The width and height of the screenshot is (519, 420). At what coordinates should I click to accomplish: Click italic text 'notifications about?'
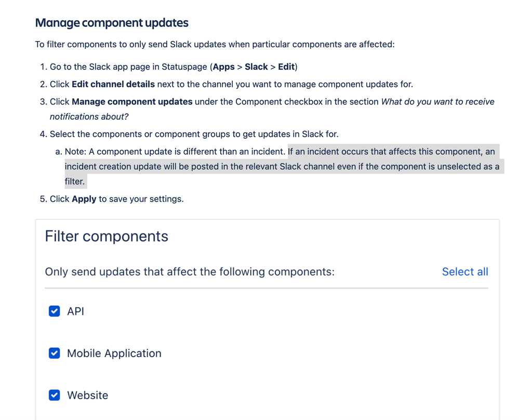(89, 116)
